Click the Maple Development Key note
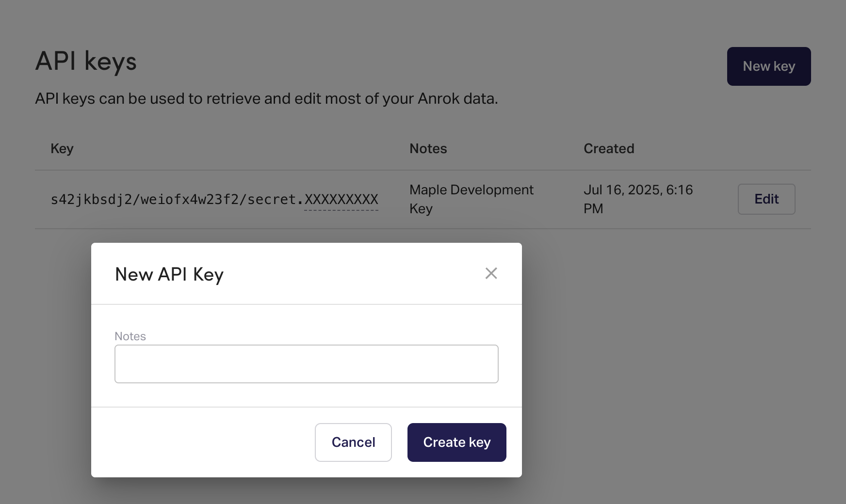Image resolution: width=846 pixels, height=504 pixels. pyautogui.click(x=471, y=199)
